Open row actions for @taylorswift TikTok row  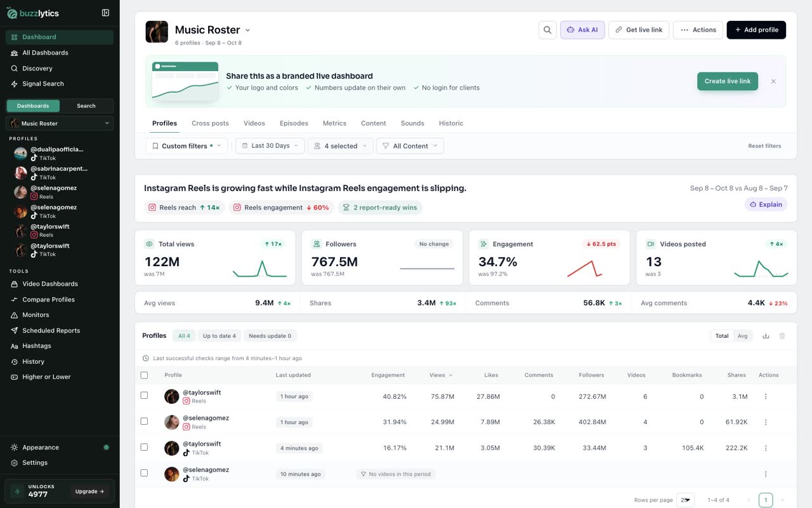click(766, 448)
